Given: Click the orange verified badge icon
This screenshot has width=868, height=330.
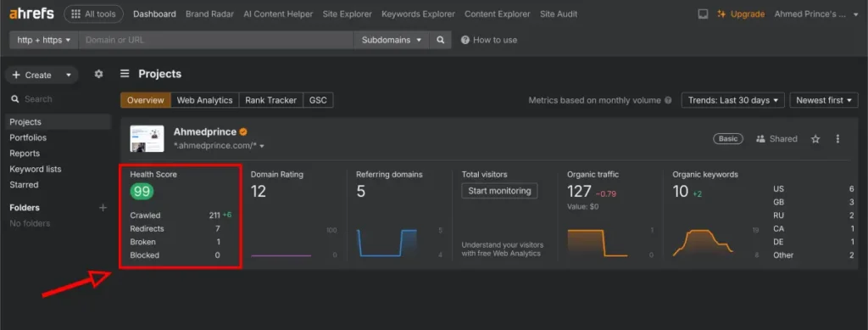Looking at the screenshot, I should coord(243,131).
